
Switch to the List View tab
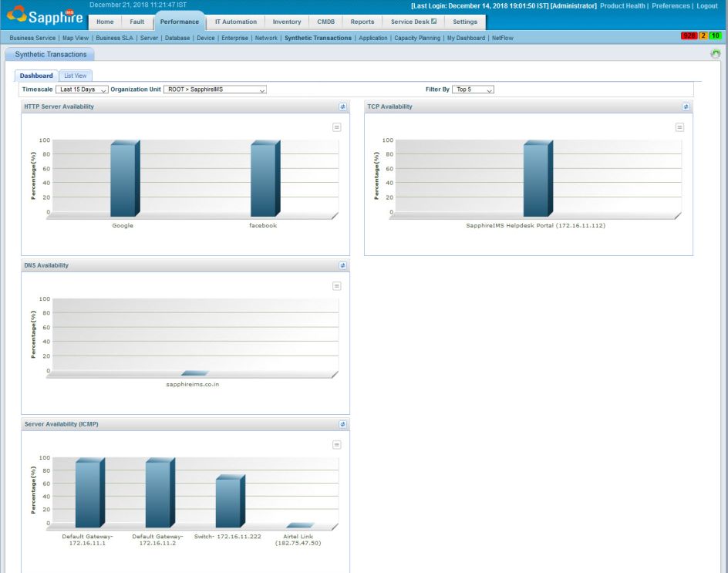[75, 76]
